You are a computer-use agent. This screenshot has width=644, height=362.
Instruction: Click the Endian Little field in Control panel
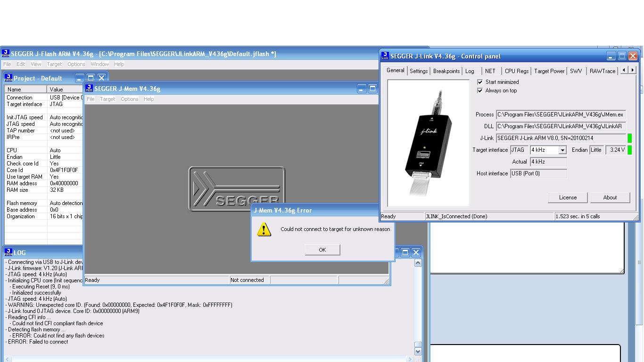coord(596,150)
